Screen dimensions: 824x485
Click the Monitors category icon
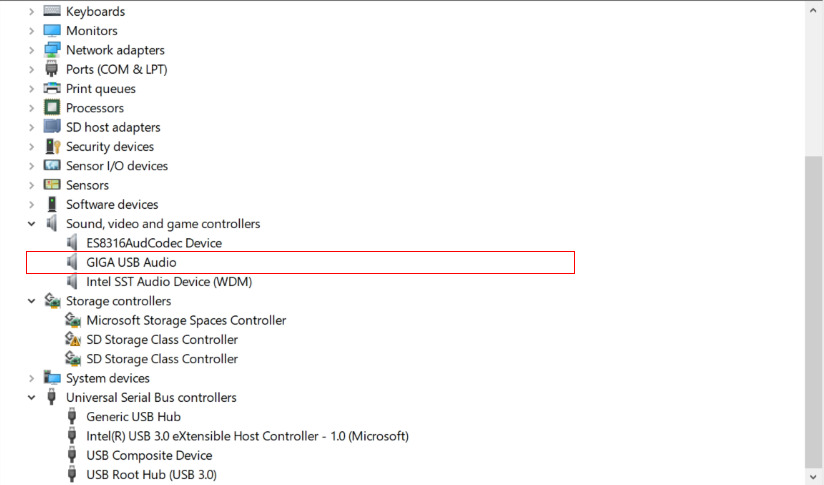[x=52, y=31]
